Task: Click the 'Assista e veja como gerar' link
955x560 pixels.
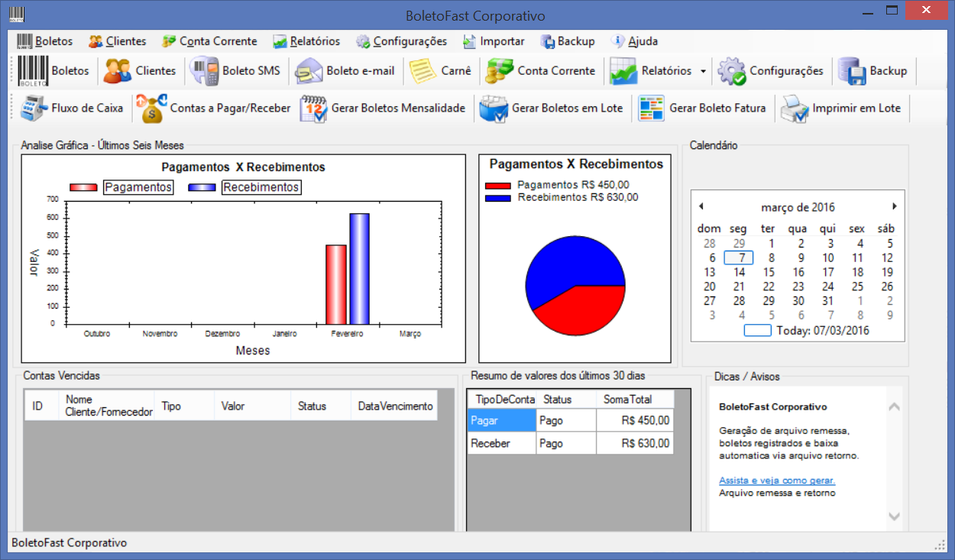Action: point(777,481)
